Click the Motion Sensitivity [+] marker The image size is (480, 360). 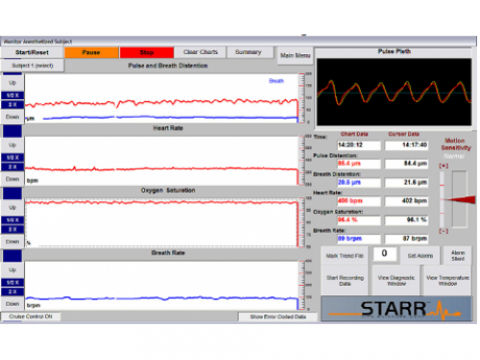click(443, 166)
